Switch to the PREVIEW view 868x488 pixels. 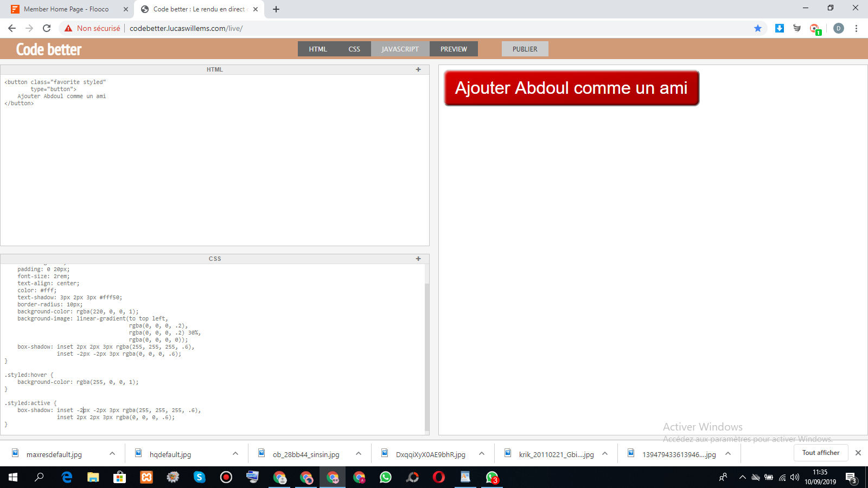[454, 49]
